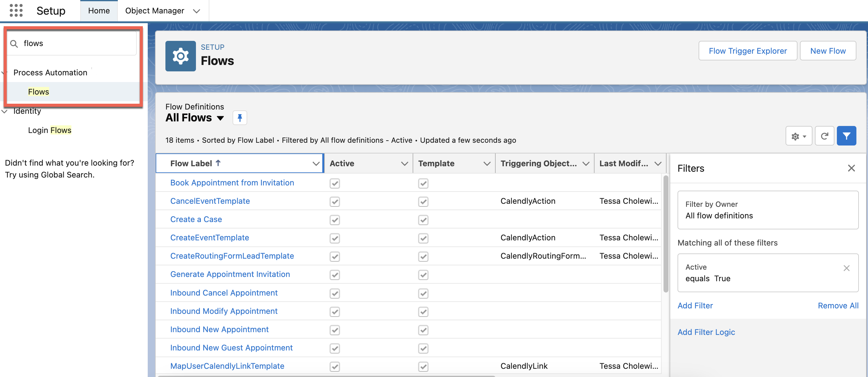This screenshot has width=868, height=377.
Task: Toggle Template checkbox for Generate Appointment Invitation
Action: tap(423, 275)
